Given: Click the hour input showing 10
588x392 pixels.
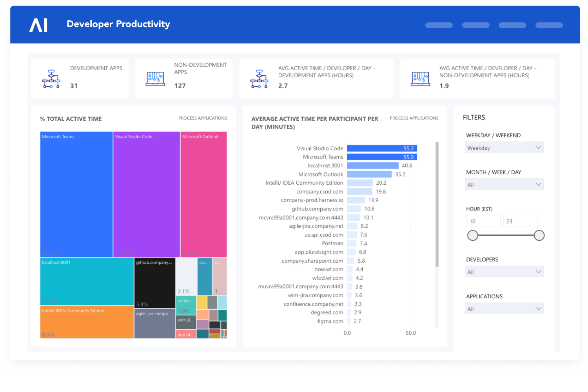Looking at the screenshot, I should pyautogui.click(x=483, y=221).
